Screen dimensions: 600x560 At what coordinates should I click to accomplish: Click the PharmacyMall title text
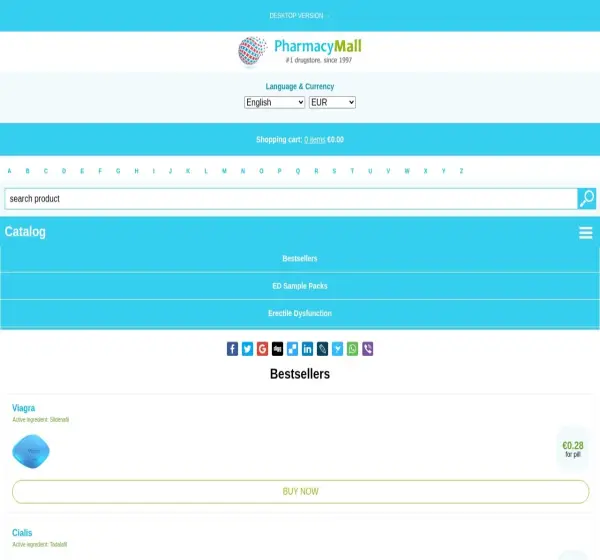click(x=318, y=46)
